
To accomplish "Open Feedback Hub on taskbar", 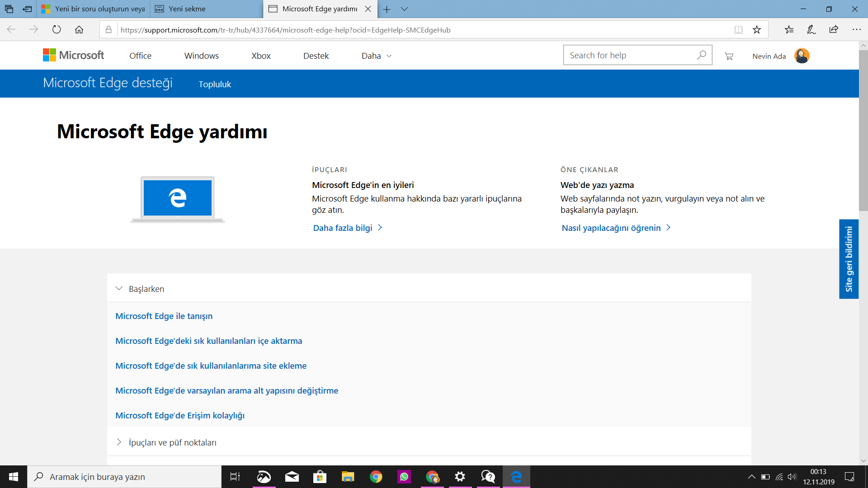I will click(x=488, y=477).
